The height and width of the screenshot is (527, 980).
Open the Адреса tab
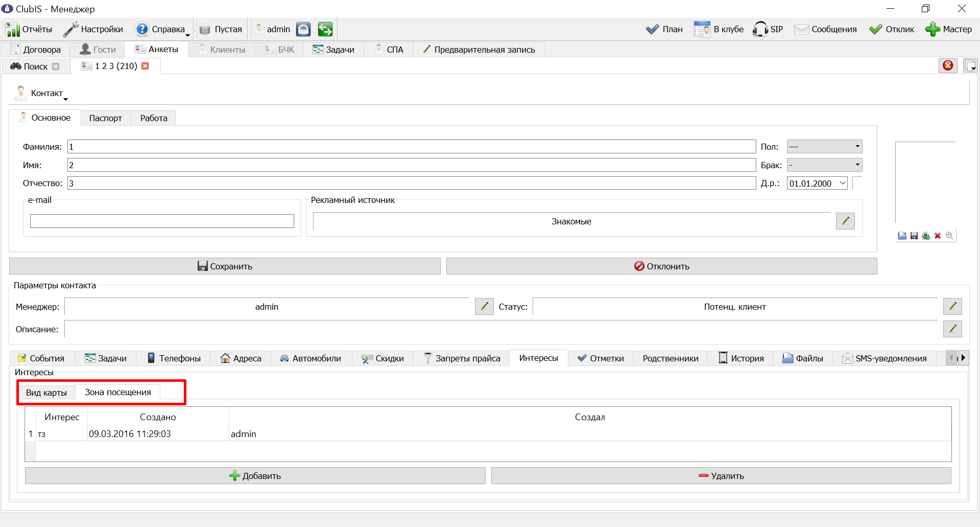241,358
